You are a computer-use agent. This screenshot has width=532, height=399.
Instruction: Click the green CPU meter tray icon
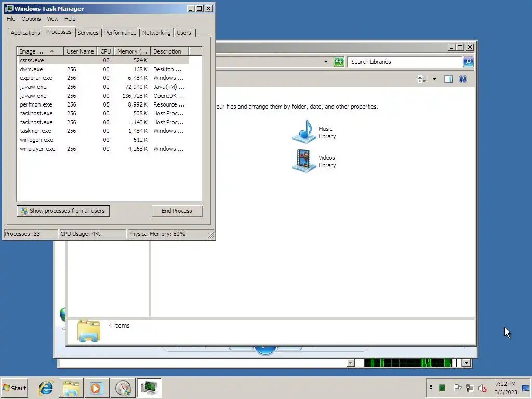(442, 388)
